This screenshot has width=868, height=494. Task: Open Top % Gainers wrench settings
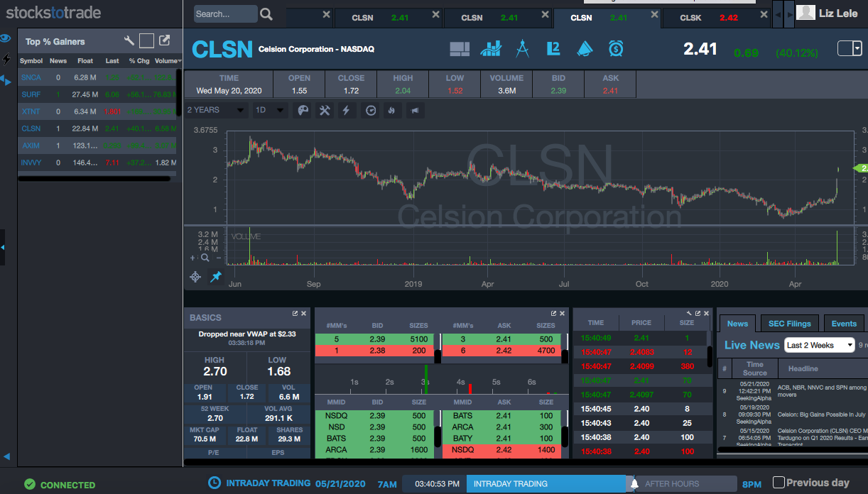[x=129, y=41]
